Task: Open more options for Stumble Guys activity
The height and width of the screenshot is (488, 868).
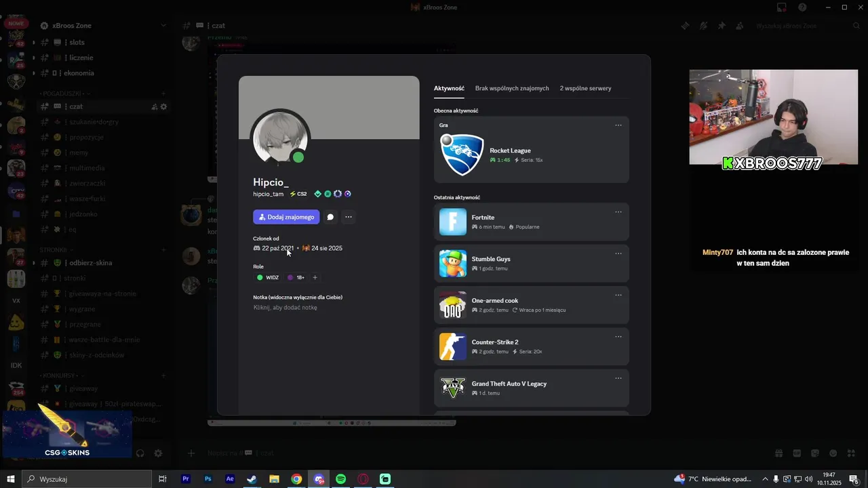Action: point(618,253)
